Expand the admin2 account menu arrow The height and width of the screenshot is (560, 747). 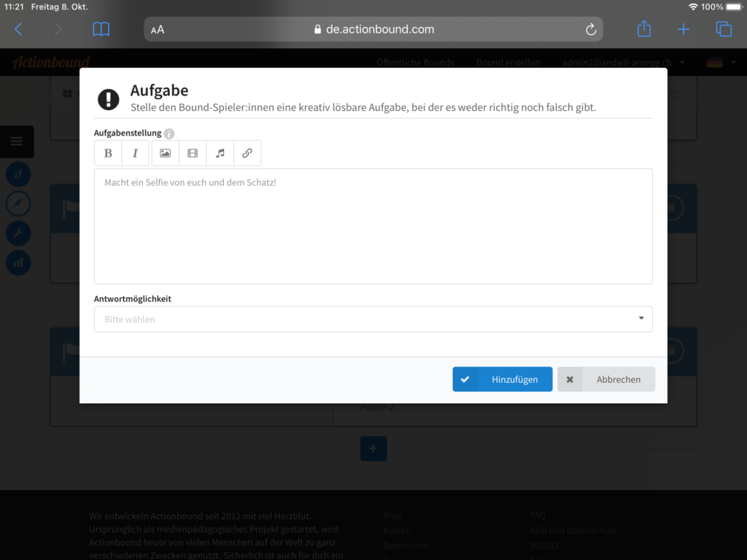[682, 63]
